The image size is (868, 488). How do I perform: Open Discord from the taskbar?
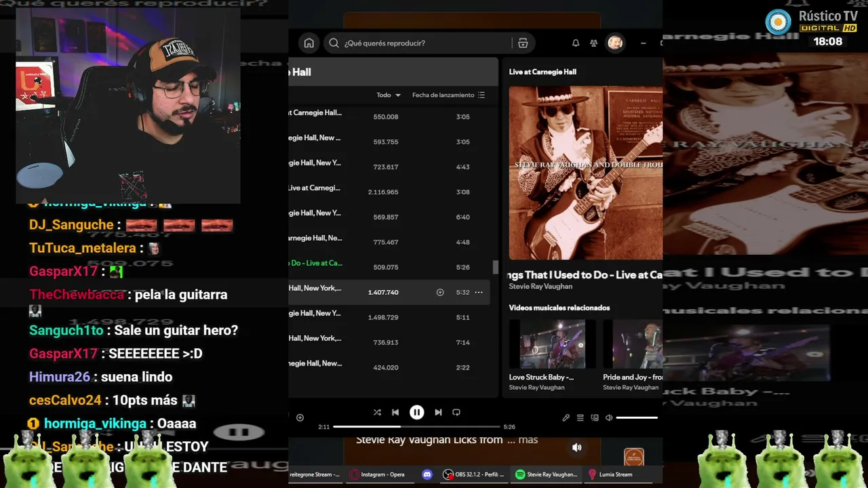pyautogui.click(x=427, y=474)
